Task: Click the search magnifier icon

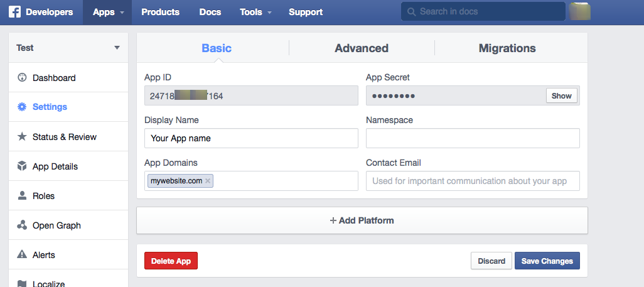Action: [411, 12]
